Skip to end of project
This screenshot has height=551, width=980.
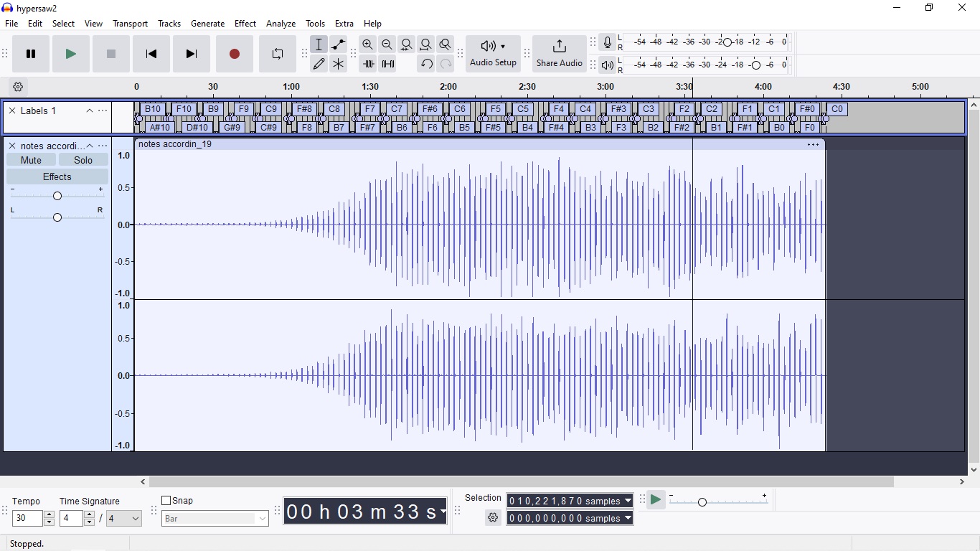pos(191,54)
